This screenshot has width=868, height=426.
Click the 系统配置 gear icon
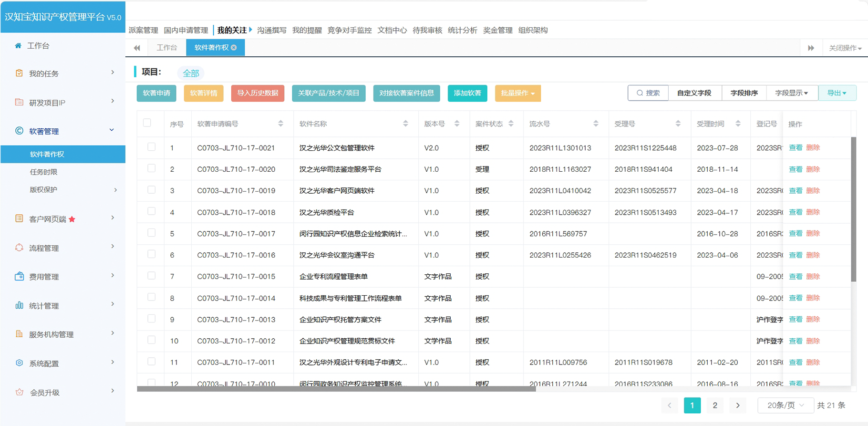19,363
